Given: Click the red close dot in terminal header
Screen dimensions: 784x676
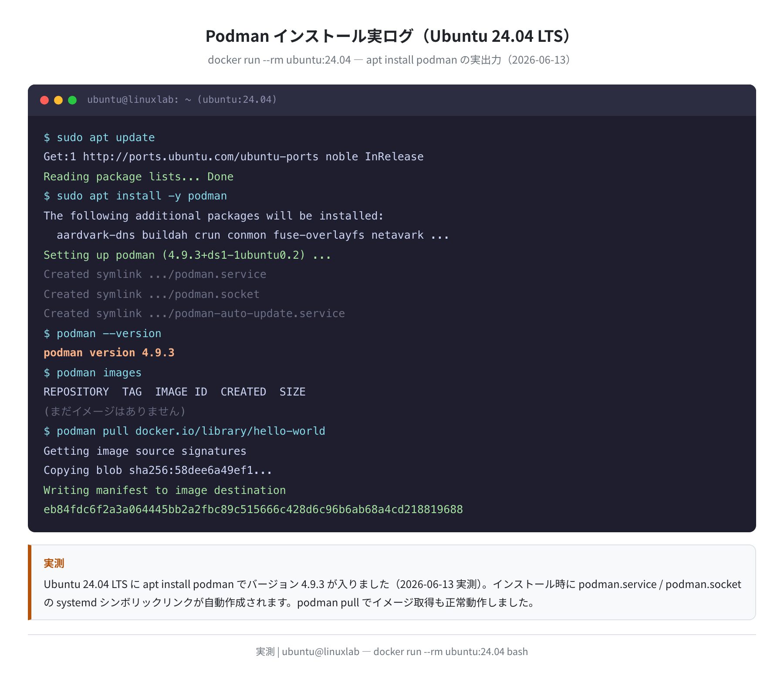Looking at the screenshot, I should (x=44, y=100).
